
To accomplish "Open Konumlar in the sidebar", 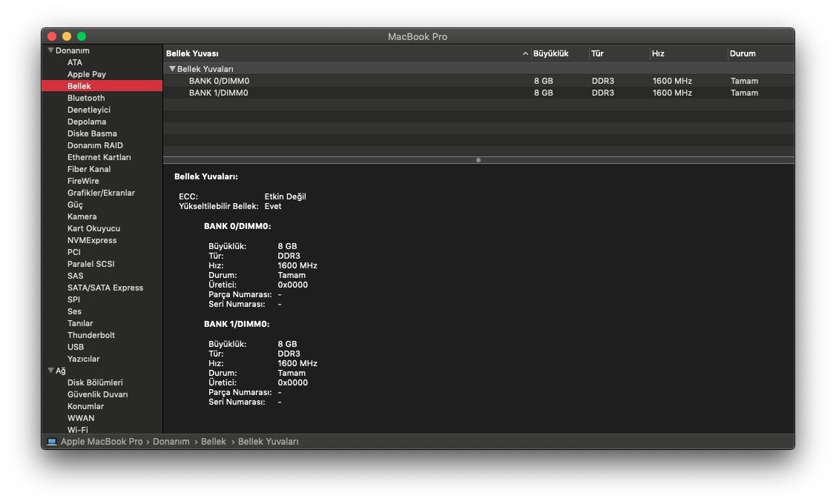I will click(x=85, y=406).
